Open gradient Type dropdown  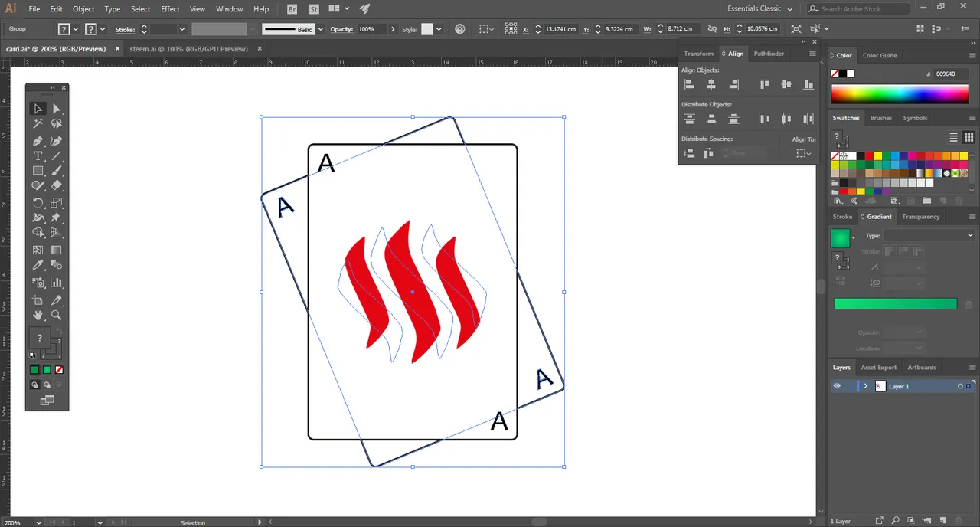[x=928, y=236]
